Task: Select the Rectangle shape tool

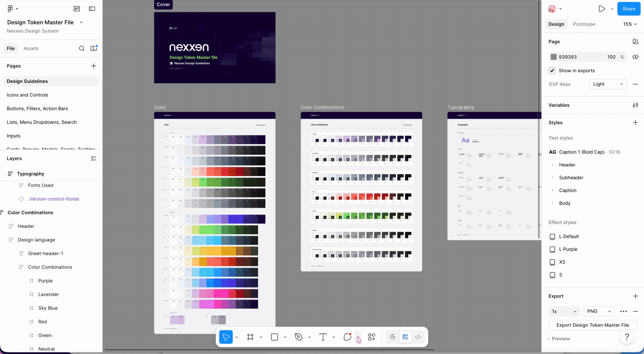Action: point(275,337)
